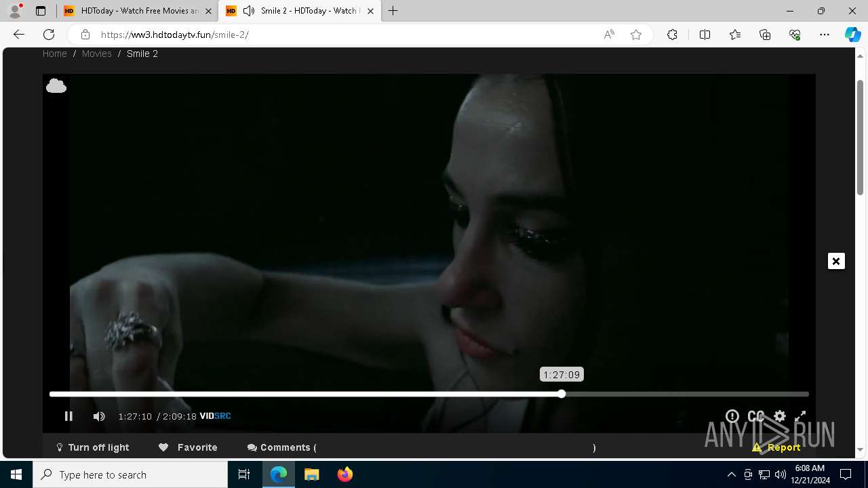Go to Home breadcrumb
Image resolution: width=868 pixels, height=488 pixels.
click(x=55, y=54)
